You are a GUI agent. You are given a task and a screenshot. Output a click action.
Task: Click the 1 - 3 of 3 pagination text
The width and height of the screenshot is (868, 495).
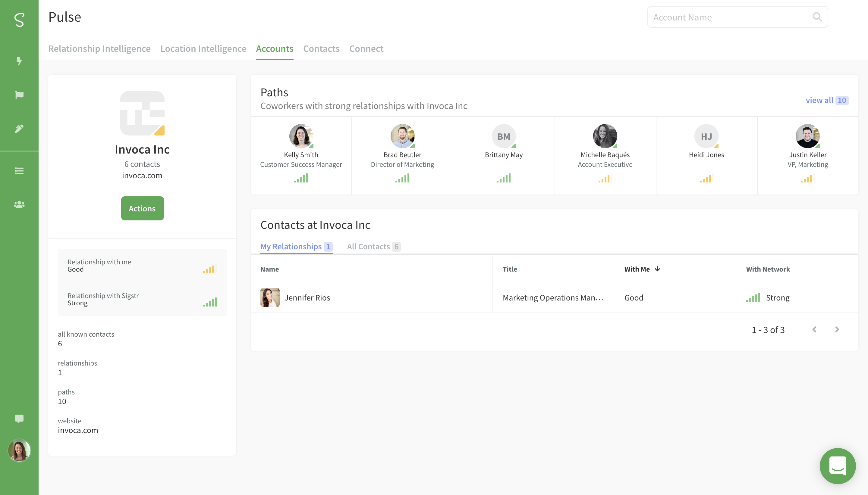768,330
